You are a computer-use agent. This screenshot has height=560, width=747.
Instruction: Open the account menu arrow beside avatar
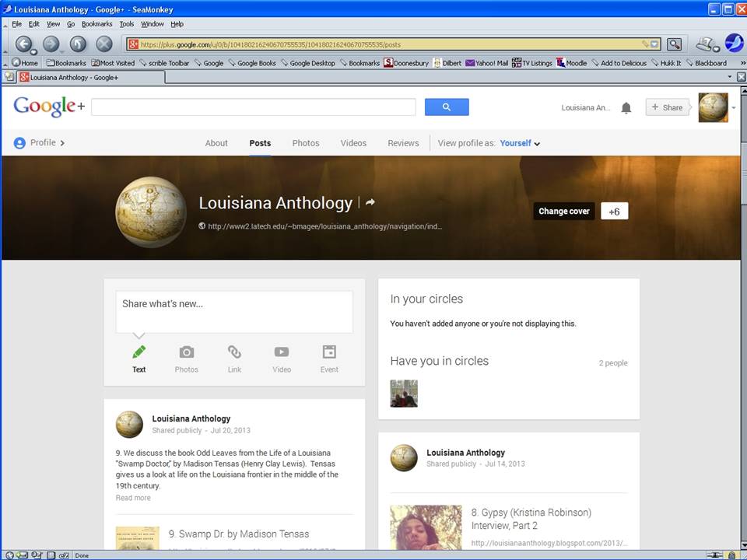pyautogui.click(x=734, y=108)
